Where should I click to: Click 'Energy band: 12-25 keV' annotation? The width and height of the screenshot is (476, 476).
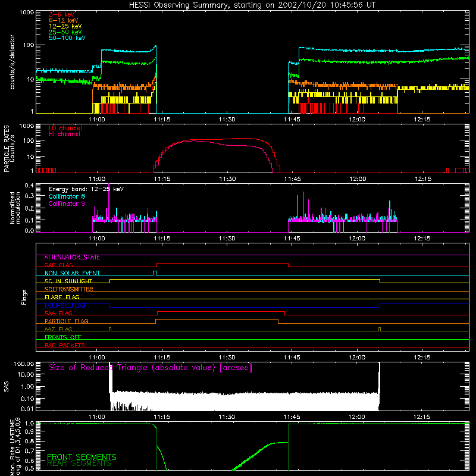pos(86,189)
